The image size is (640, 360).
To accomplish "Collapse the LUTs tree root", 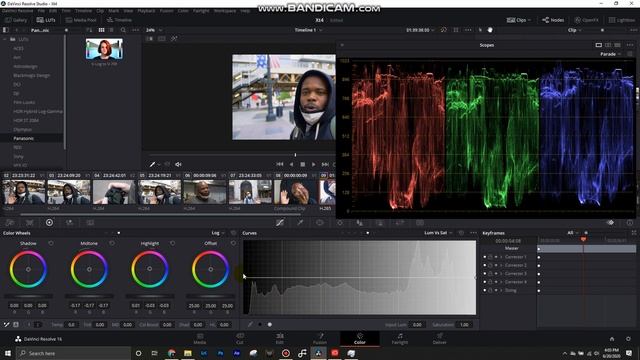I will tap(4, 39).
